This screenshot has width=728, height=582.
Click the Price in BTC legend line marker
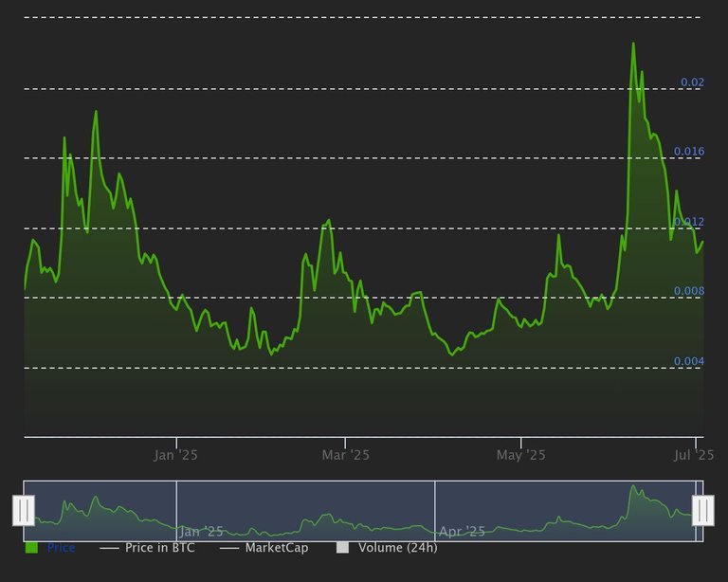pos(109,549)
